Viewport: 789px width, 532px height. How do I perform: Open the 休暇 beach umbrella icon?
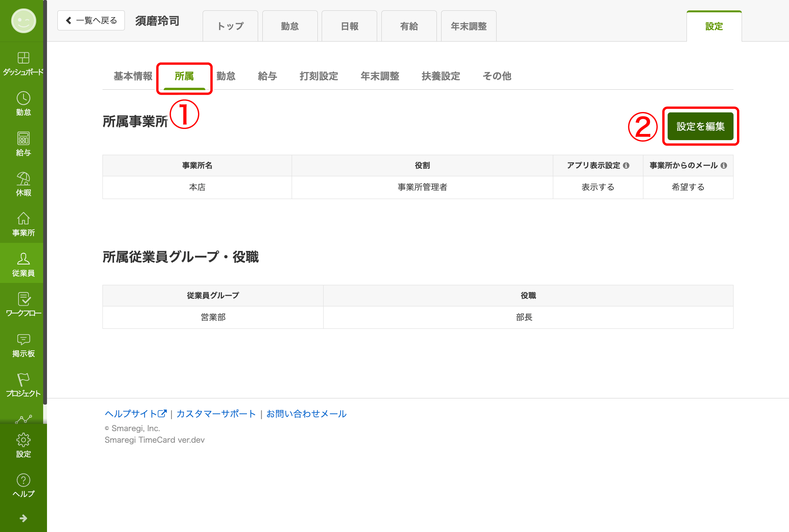pos(23,179)
